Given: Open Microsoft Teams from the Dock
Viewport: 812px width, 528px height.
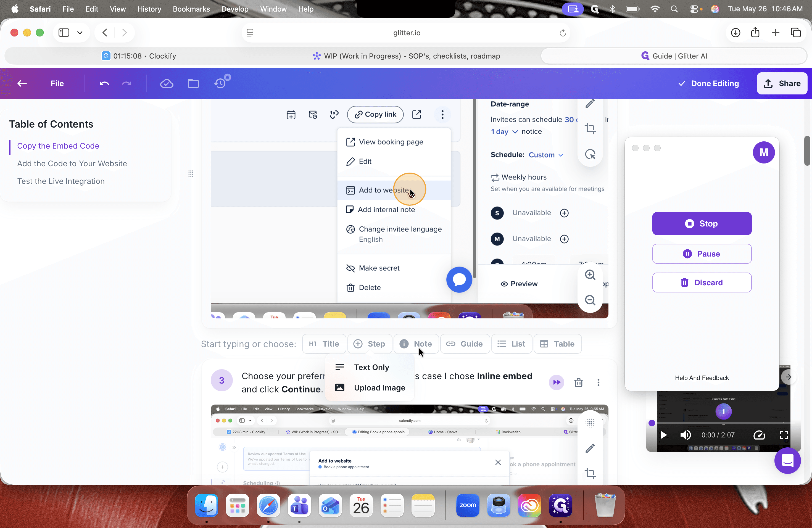Looking at the screenshot, I should [x=299, y=505].
